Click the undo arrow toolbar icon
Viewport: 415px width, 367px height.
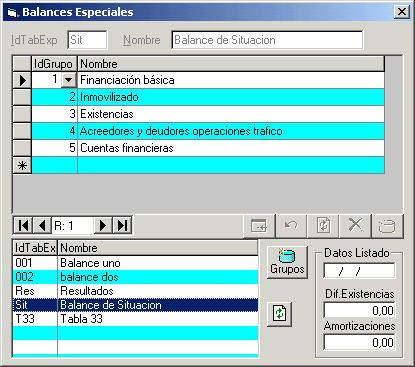click(x=291, y=226)
